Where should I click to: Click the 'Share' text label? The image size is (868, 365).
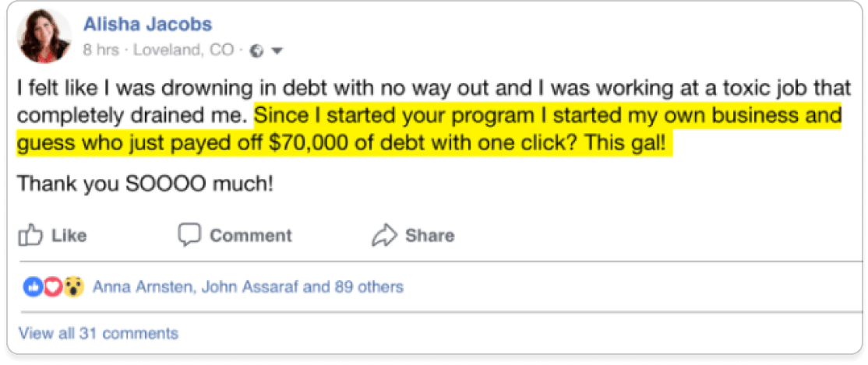tap(429, 236)
